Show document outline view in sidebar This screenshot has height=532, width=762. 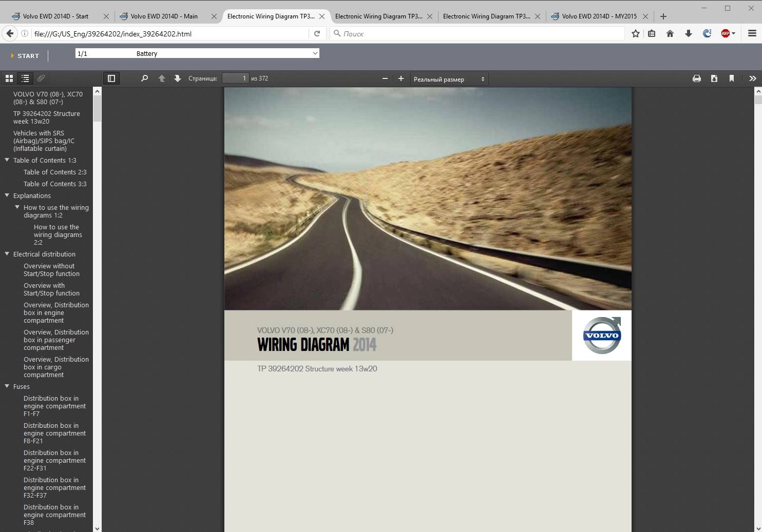25,78
